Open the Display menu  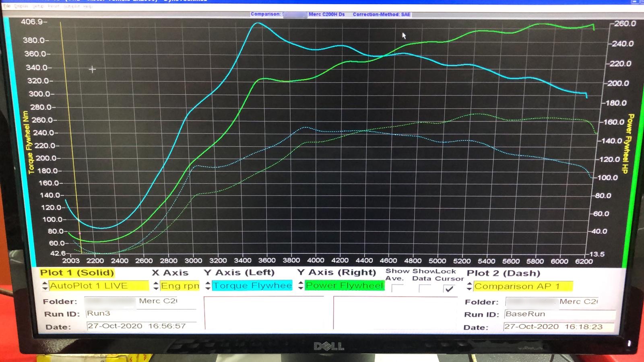(x=21, y=6)
